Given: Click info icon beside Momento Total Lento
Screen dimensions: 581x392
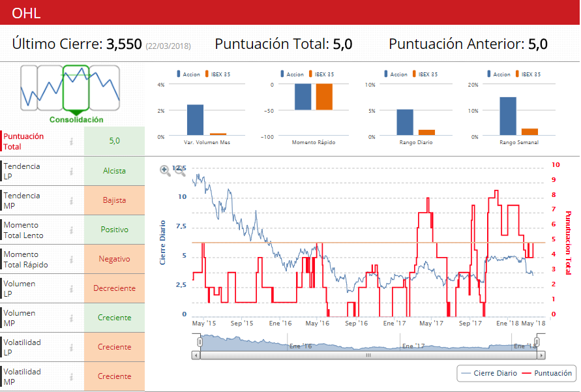Looking at the screenshot, I should coord(71,230).
